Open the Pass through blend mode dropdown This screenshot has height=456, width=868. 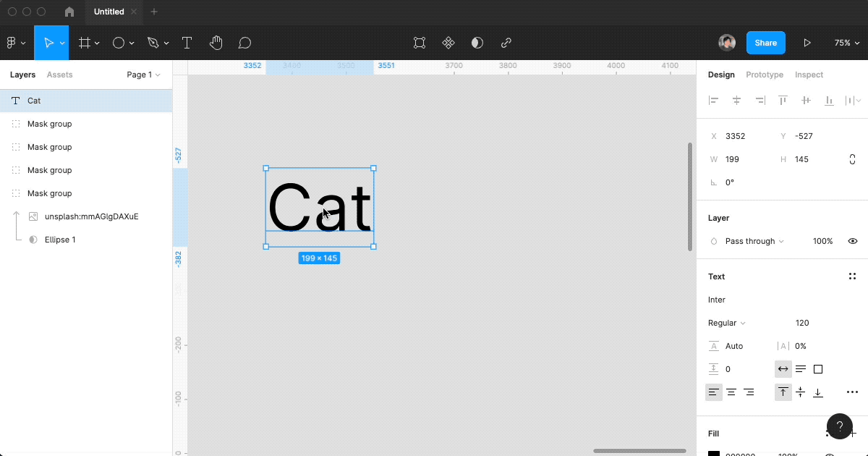click(754, 241)
